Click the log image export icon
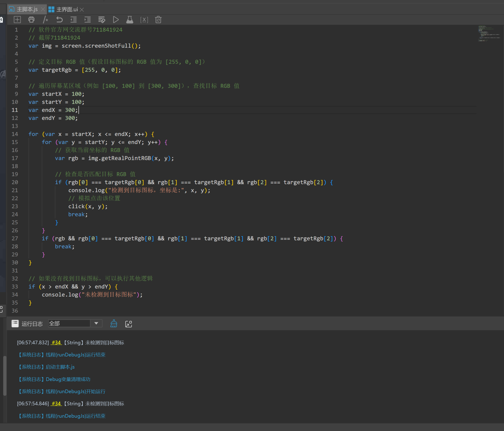Screen dimensions: 504x431 tap(129, 324)
